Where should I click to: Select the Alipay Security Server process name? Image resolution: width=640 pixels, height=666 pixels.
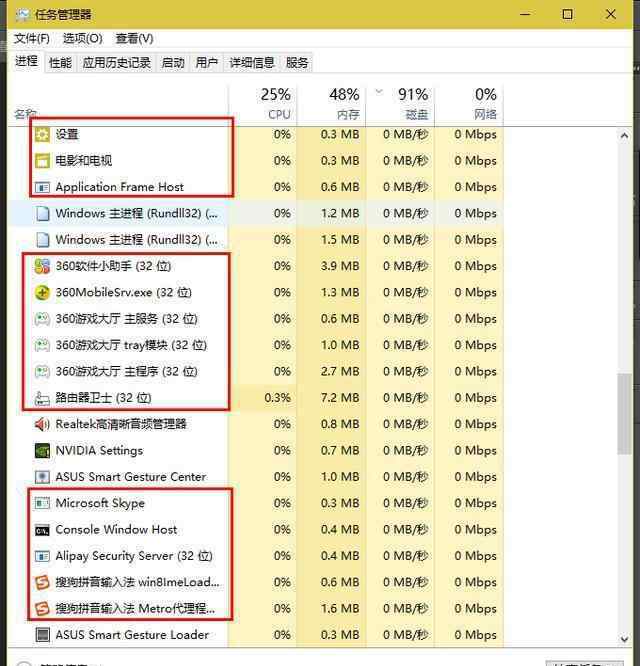(x=134, y=556)
